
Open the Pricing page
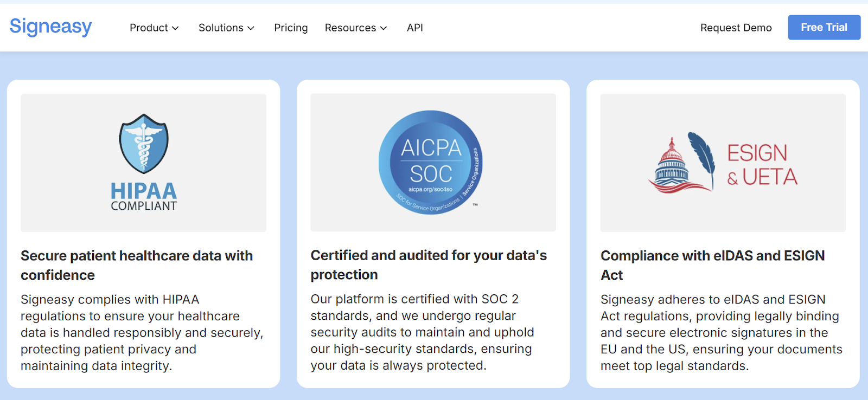coord(291,28)
